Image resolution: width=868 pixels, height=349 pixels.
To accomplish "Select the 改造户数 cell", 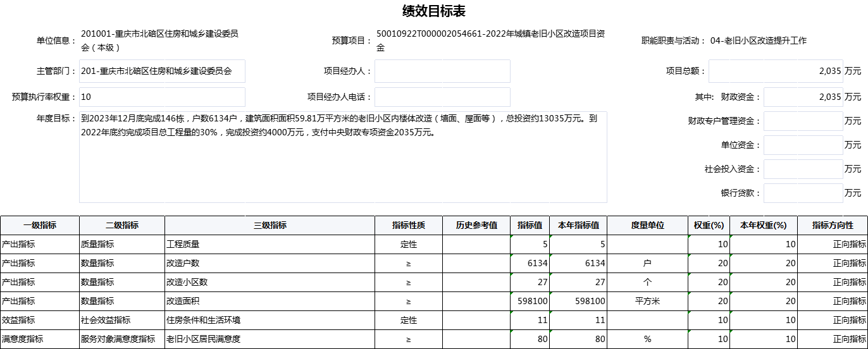I will tap(270, 263).
